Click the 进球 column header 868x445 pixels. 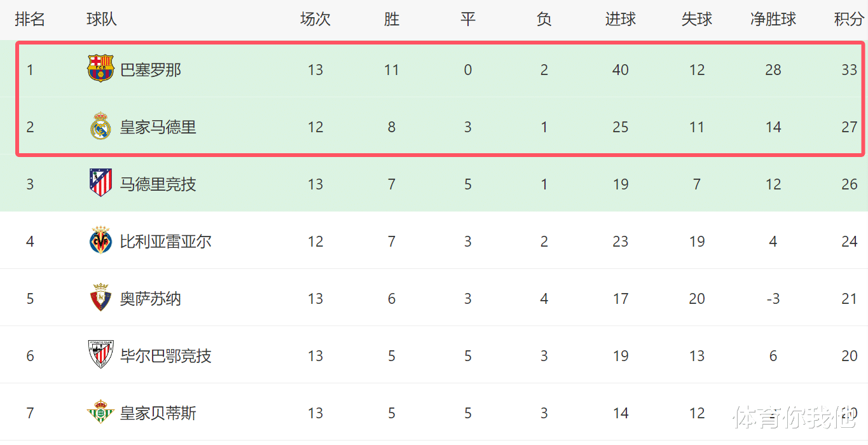point(621,20)
